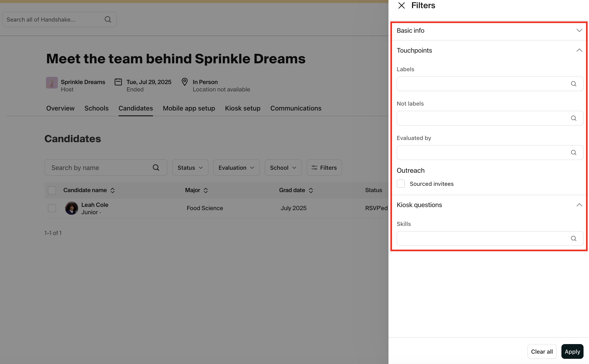Click the Handshake global search magnifier icon
Screen dimensions: 589x364
coord(108,19)
